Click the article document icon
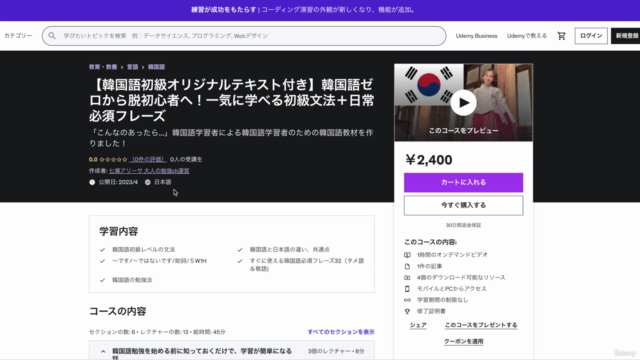 [407, 266]
